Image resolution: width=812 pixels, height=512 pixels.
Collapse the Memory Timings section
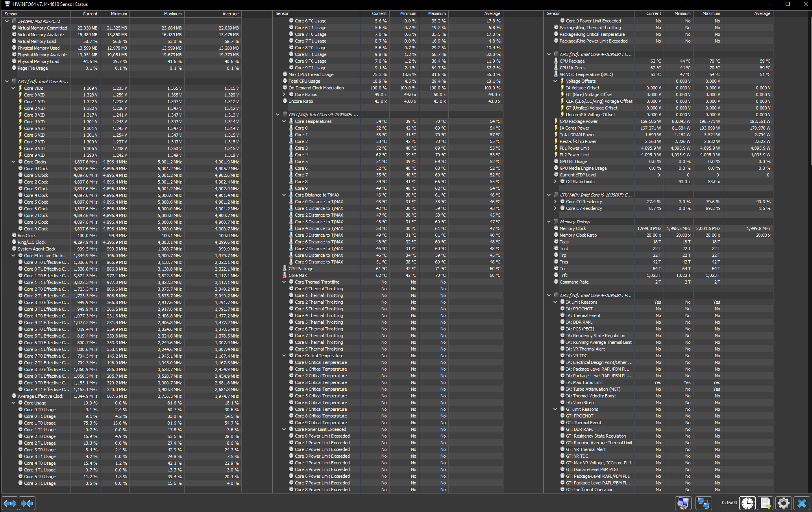(549, 222)
